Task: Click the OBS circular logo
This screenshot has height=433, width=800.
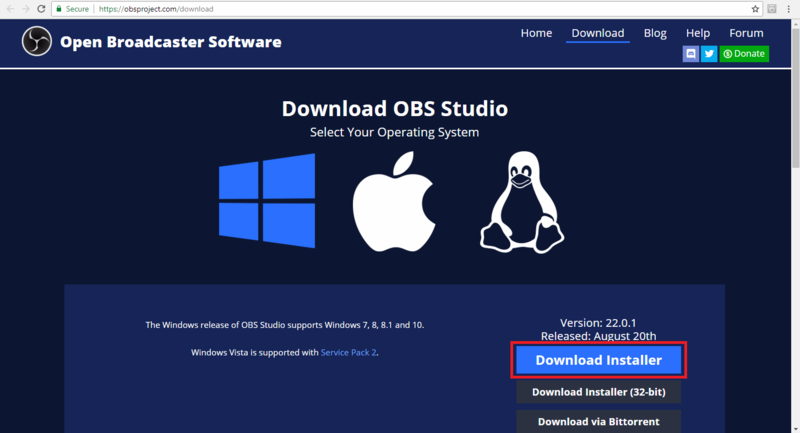Action: (37, 41)
